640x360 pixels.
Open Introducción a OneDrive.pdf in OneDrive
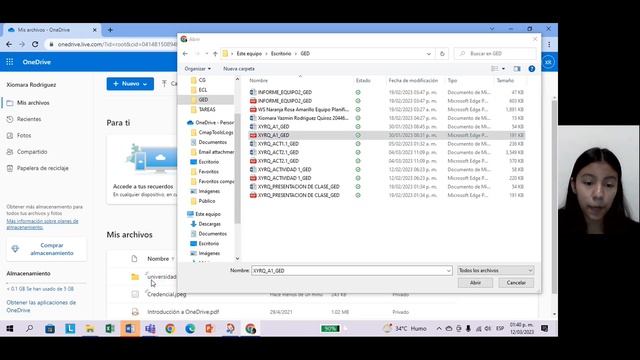click(183, 312)
